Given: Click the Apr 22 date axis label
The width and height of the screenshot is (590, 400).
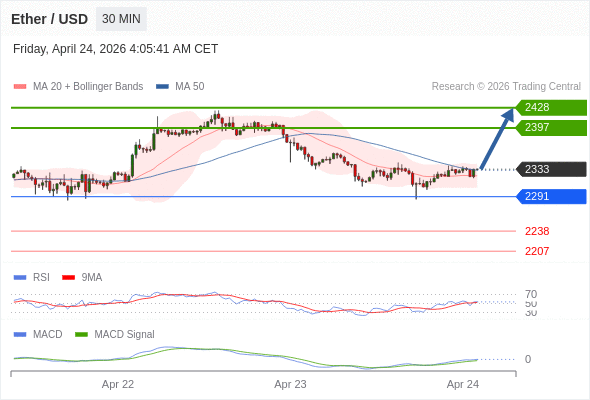Looking at the screenshot, I should click(118, 384).
